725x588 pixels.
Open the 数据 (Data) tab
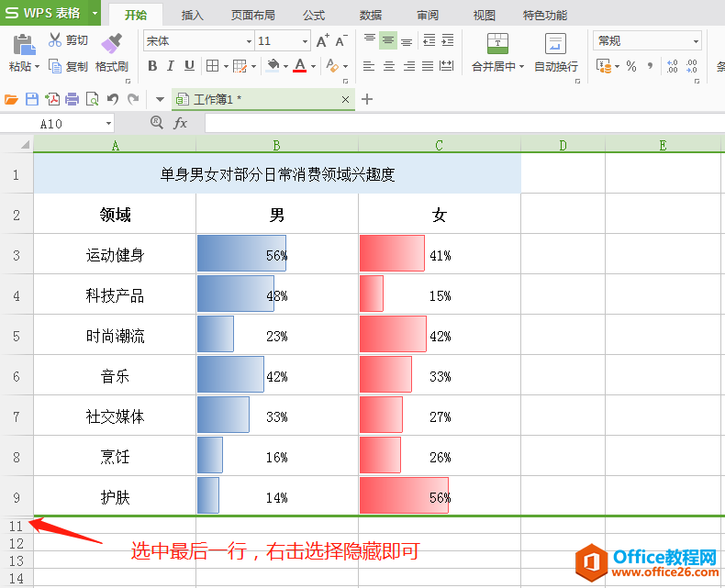pos(371,16)
